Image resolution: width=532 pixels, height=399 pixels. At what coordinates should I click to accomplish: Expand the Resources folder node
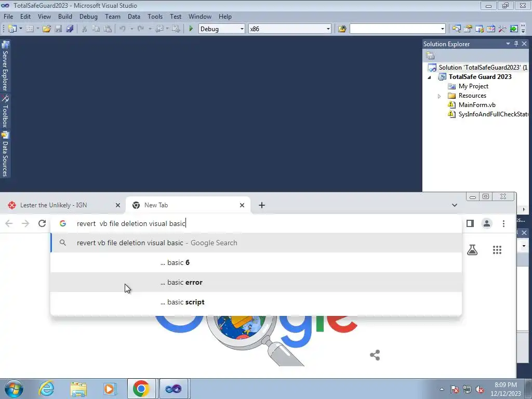(439, 96)
